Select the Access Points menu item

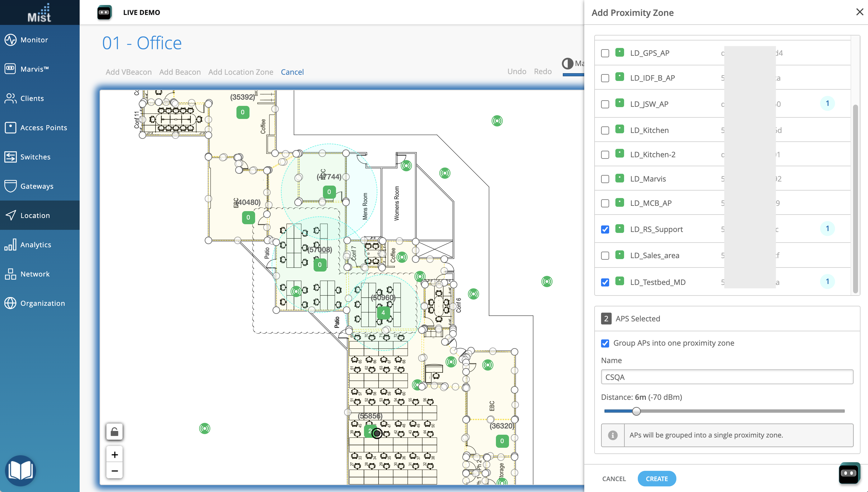44,128
